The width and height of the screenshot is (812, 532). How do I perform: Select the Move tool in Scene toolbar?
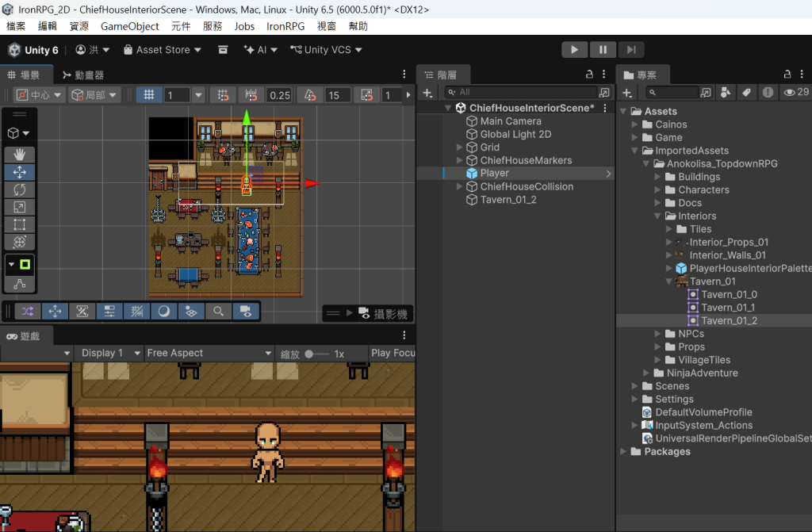tap(20, 172)
